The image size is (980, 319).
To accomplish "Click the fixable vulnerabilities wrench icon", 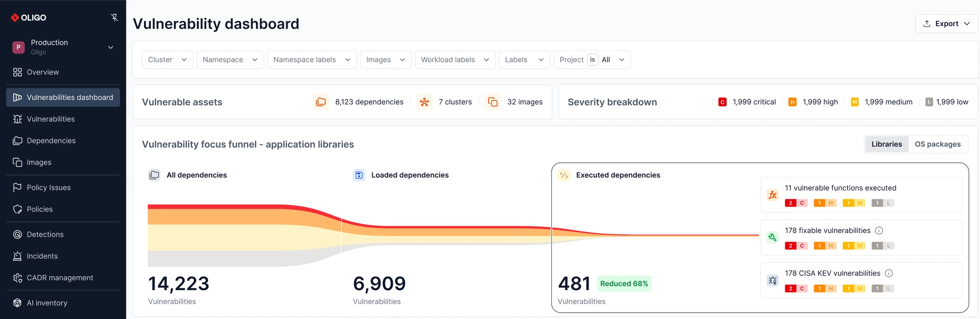I will [773, 237].
